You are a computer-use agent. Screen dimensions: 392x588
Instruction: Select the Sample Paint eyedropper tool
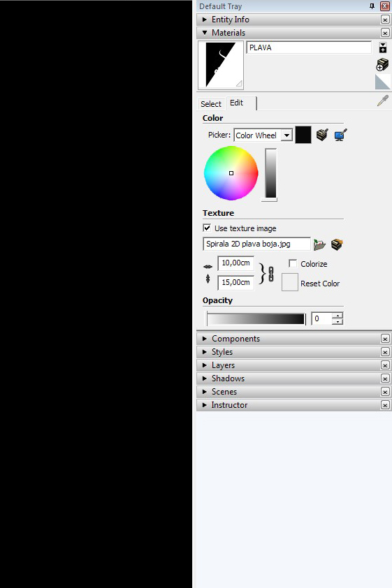(383, 101)
